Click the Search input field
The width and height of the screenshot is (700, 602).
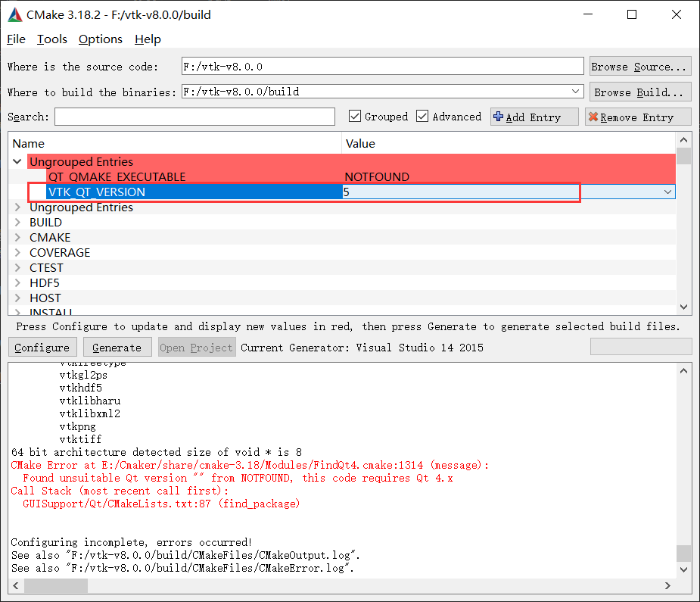point(194,117)
